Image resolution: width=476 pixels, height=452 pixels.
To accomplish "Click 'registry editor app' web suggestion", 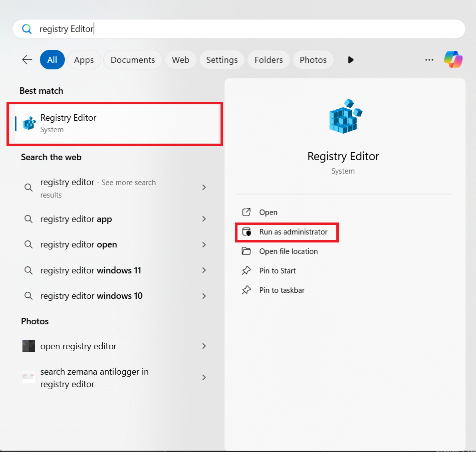I will [x=76, y=219].
